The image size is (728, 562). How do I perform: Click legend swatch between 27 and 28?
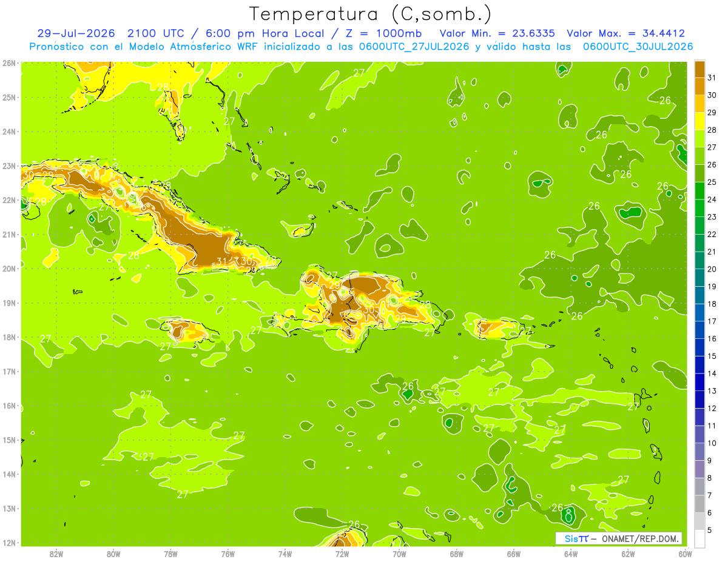[700, 139]
